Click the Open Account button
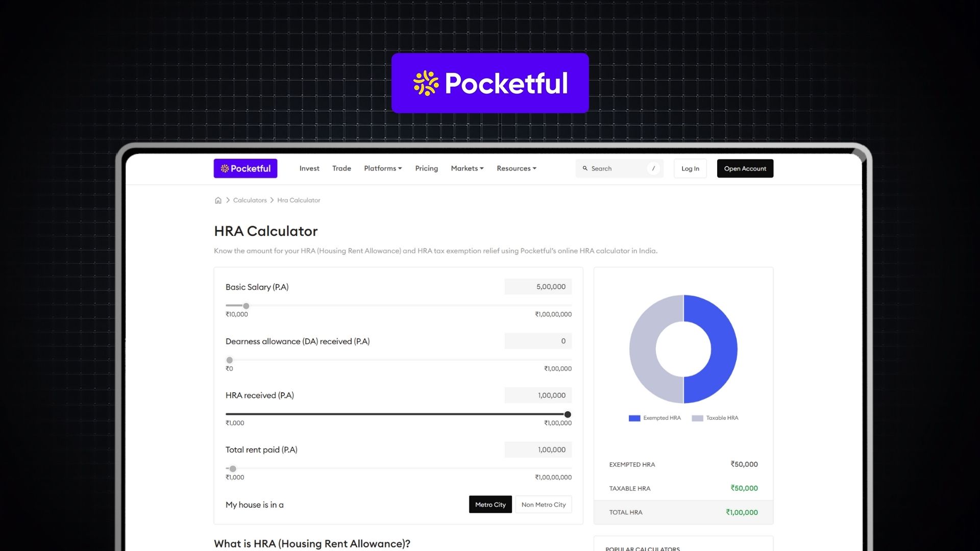The width and height of the screenshot is (980, 551). [x=745, y=168]
